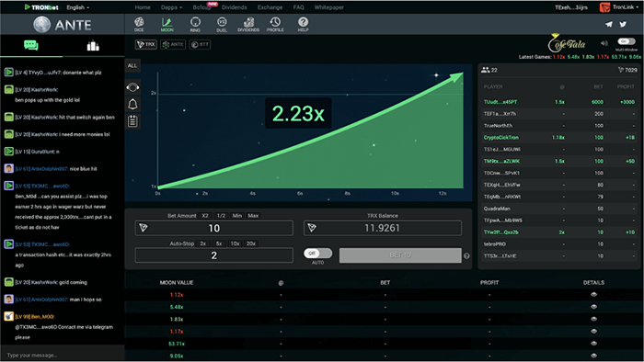
Task: Open the Telegram link icon
Action: [x=609, y=25]
